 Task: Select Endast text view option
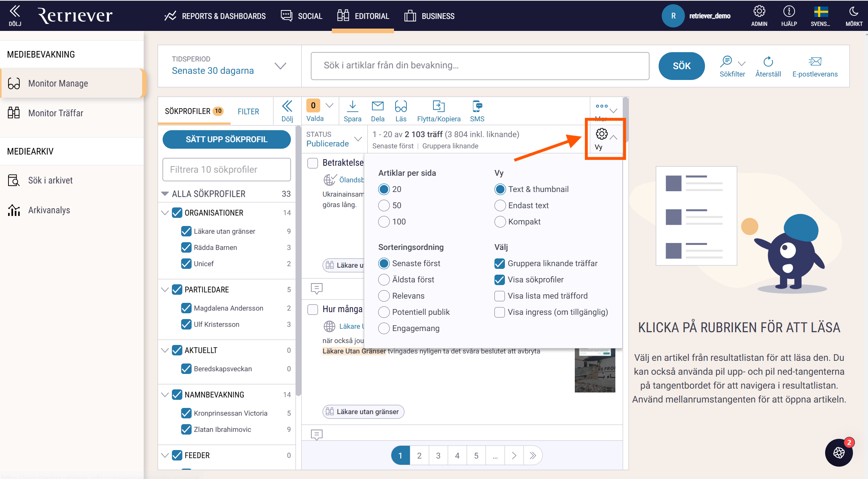tap(500, 206)
